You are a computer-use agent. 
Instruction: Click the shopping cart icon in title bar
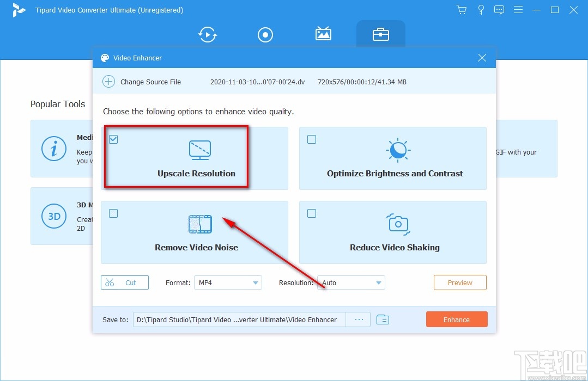461,9
